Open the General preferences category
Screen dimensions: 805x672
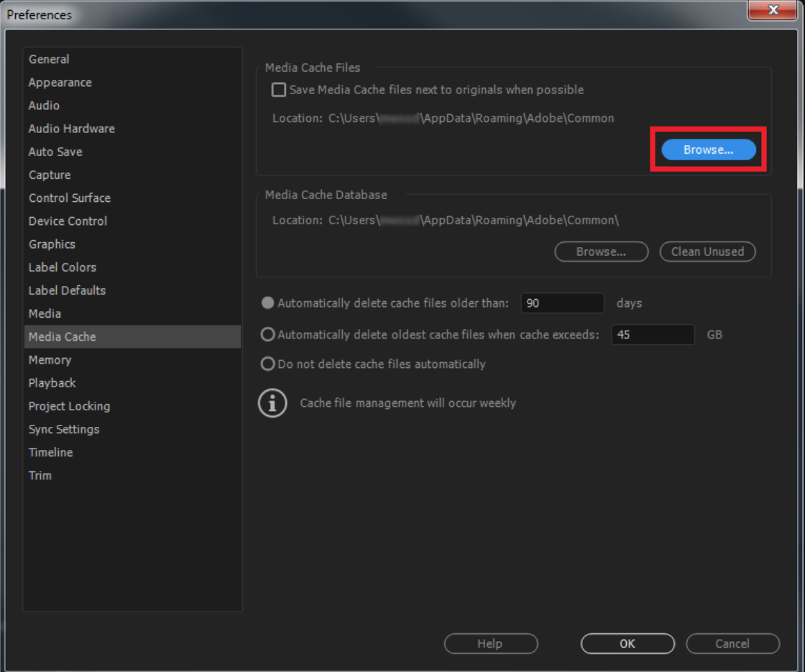tap(49, 60)
